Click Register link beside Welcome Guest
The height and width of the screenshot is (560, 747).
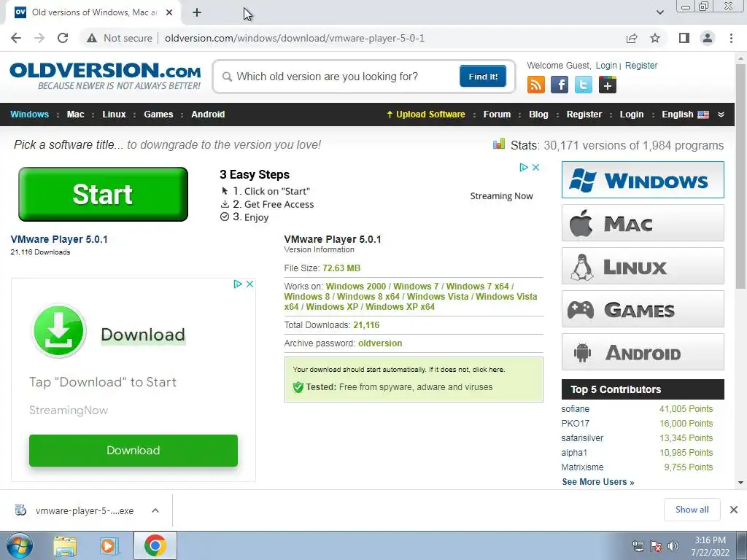click(x=640, y=66)
